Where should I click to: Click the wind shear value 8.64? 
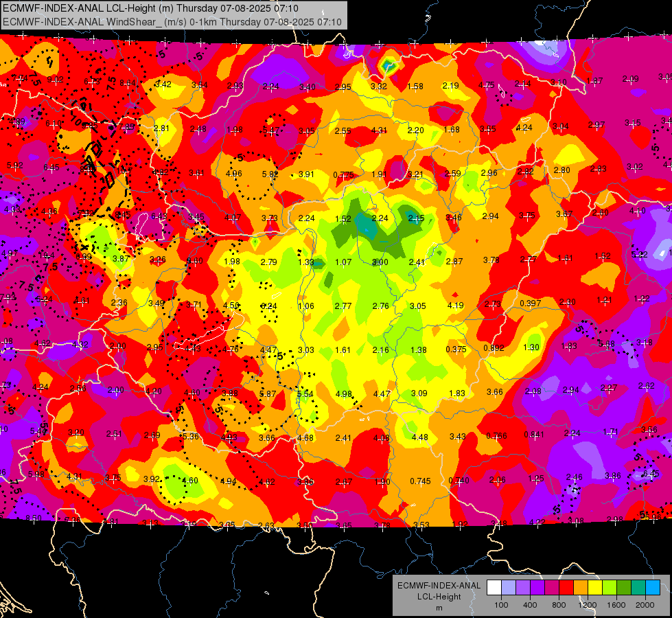127,83
